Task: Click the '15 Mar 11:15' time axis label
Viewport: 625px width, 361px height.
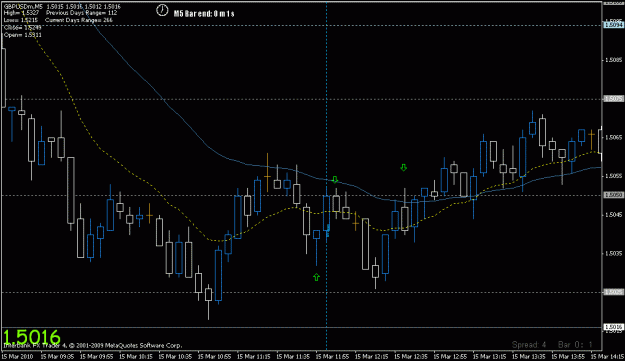Action: 254,356
